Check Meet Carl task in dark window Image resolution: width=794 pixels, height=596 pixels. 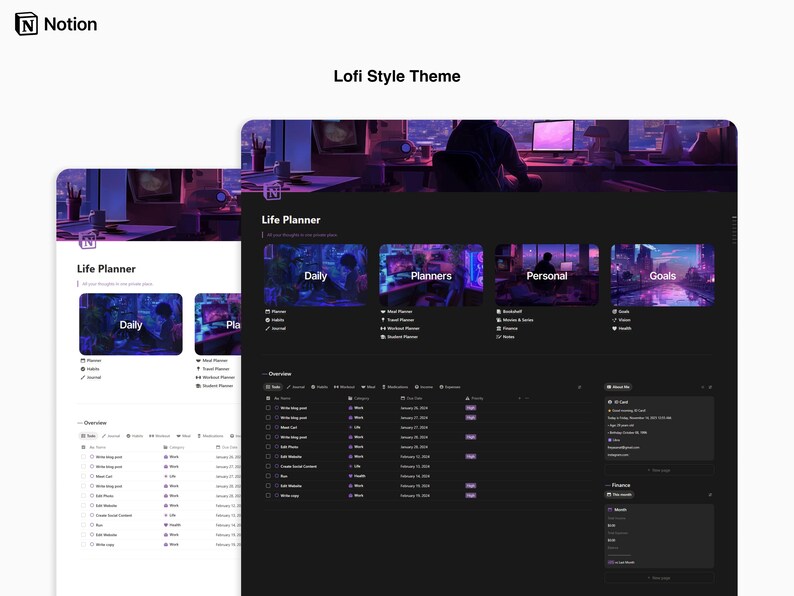click(268, 427)
